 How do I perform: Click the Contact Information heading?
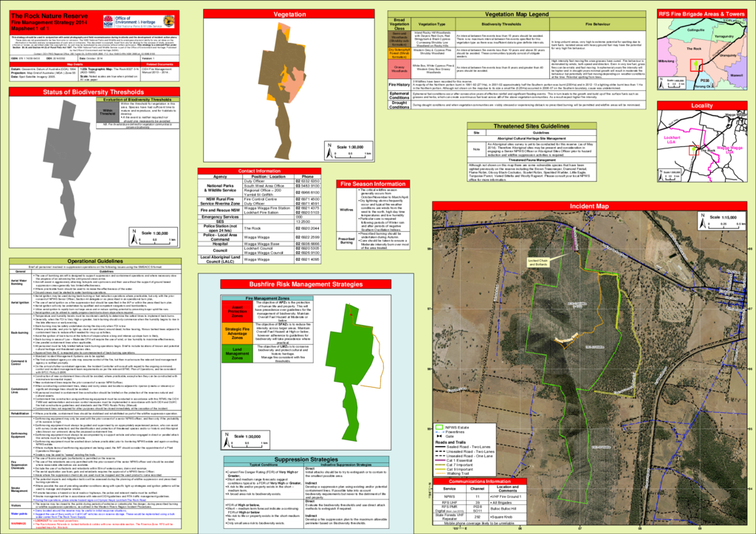pyautogui.click(x=259, y=171)
